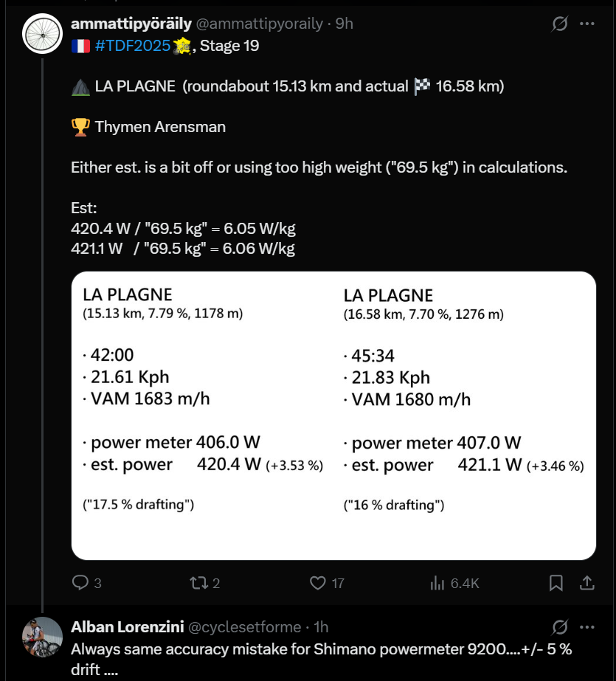Screen dimensions: 616x681
Task: Open more options on ammattipyöräily's post
Action: click(x=587, y=24)
